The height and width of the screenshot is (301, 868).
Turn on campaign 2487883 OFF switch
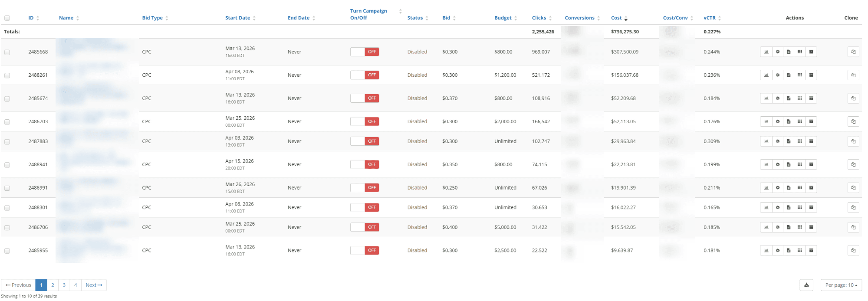(365, 141)
